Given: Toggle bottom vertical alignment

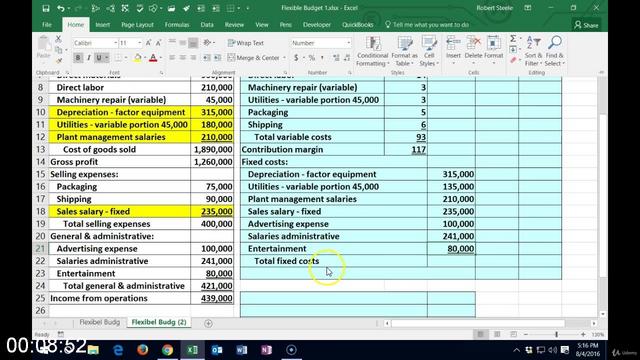Looking at the screenshot, I should [193, 43].
